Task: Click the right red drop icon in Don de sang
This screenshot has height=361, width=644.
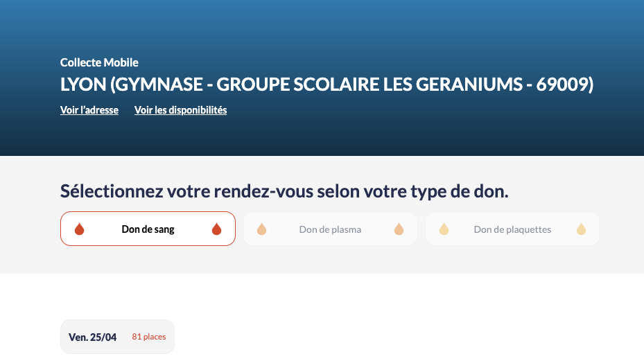Action: click(216, 229)
